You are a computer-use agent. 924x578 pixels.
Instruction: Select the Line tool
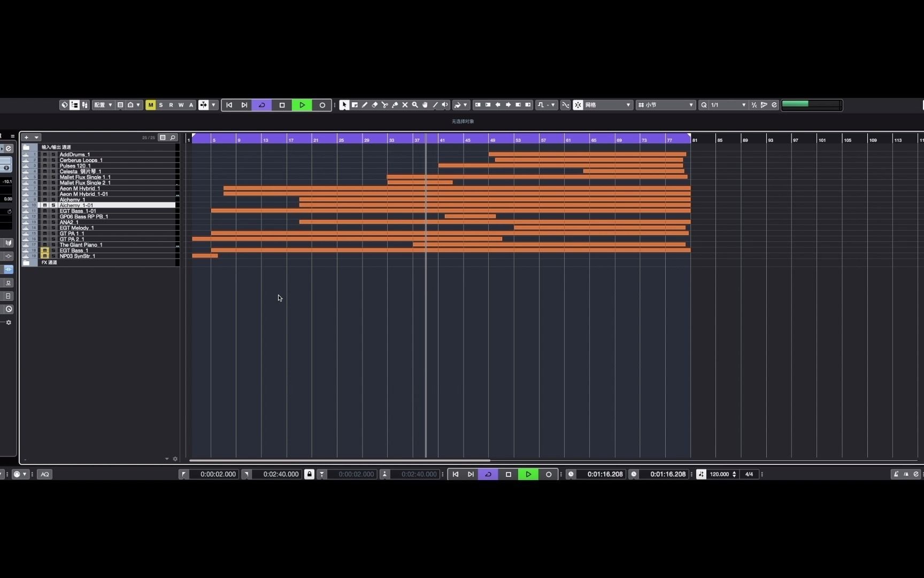[435, 105]
